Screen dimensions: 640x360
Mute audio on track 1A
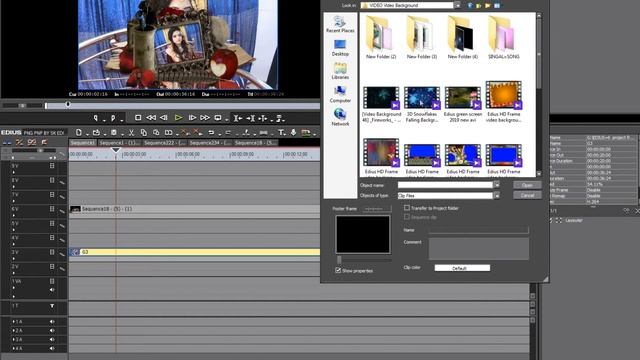tap(52, 322)
